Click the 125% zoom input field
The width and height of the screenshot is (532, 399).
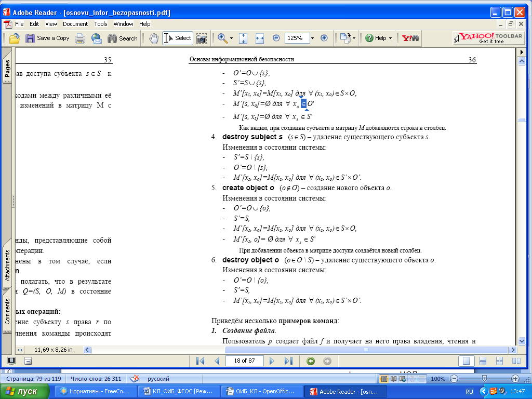point(297,38)
